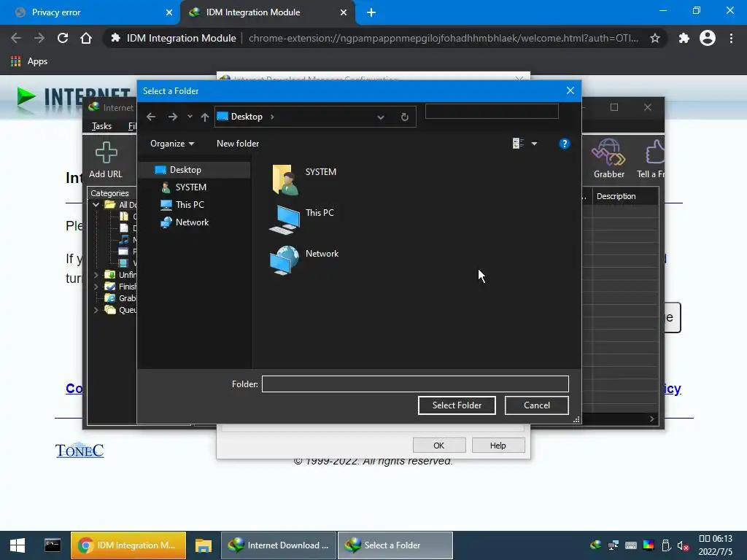Create a New folder
This screenshot has width=747, height=560.
pyautogui.click(x=238, y=144)
